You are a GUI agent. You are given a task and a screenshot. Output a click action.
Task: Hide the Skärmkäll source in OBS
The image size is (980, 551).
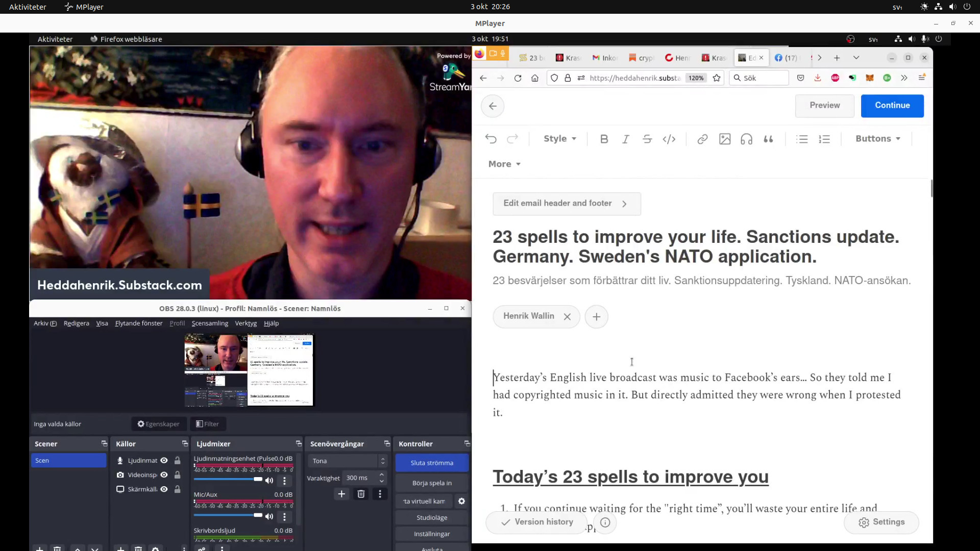click(164, 489)
